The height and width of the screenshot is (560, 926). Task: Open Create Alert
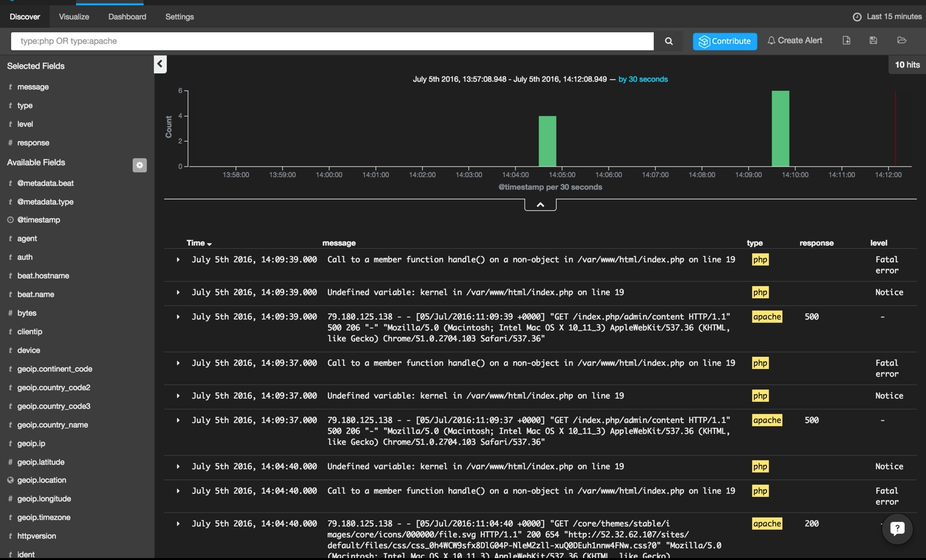tap(795, 40)
